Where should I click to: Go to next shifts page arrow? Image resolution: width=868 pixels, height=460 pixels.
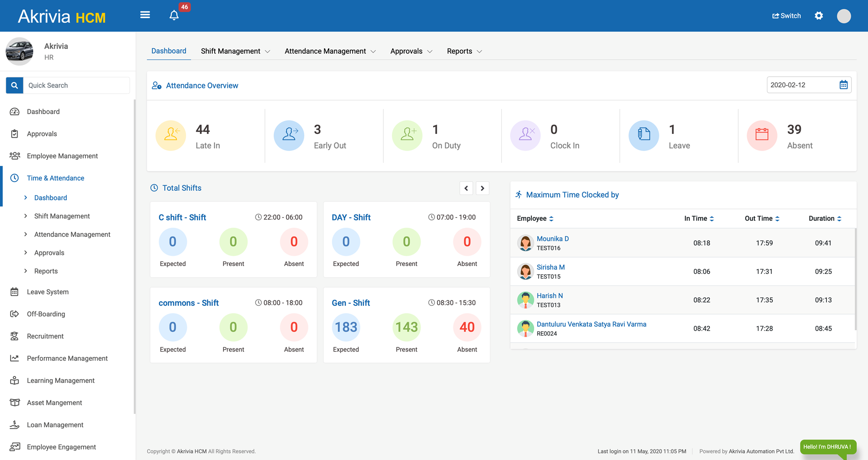pos(482,188)
